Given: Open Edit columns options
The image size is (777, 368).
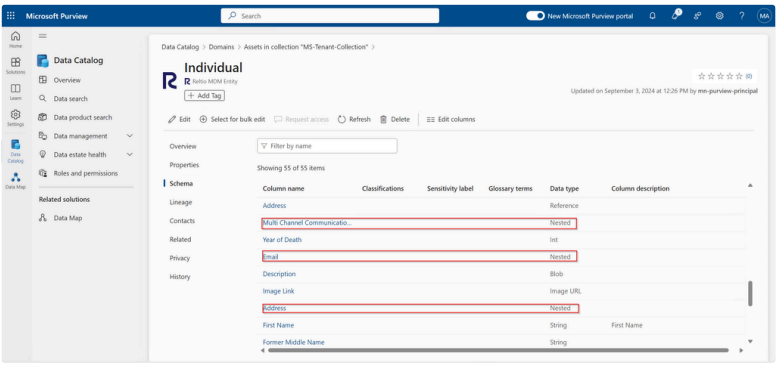Looking at the screenshot, I should coord(451,119).
